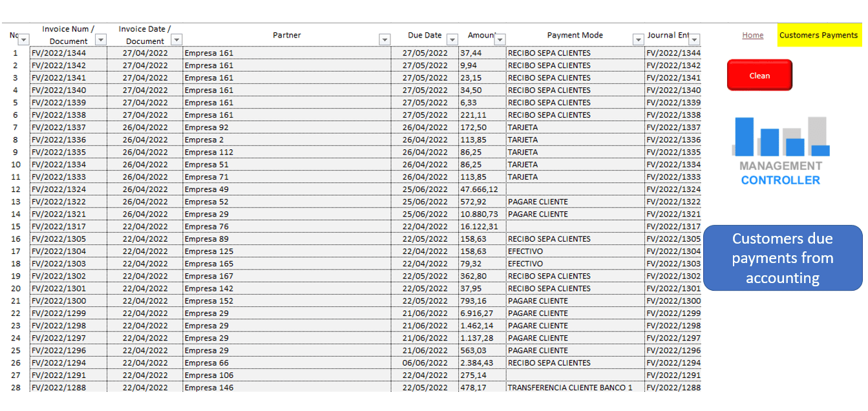Open the No. column filter dropdown
868x411 pixels.
(24, 40)
